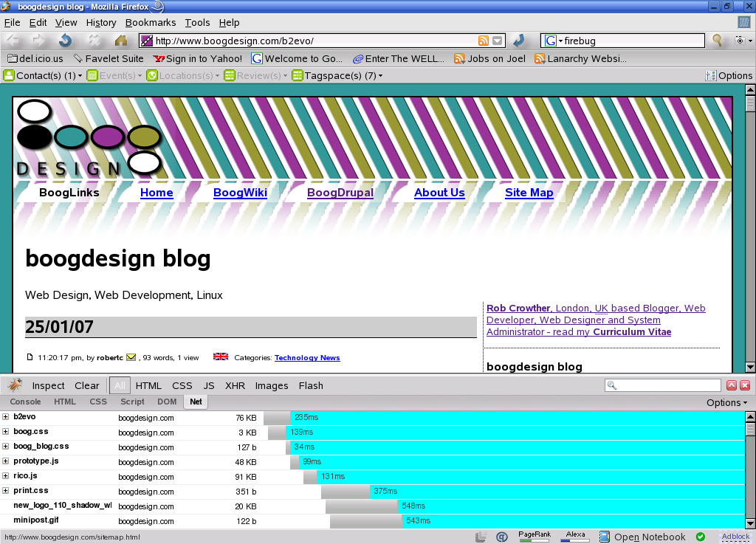Filter Net requests by XHR
Image resolution: width=756 pixels, height=544 pixels.
(236, 385)
